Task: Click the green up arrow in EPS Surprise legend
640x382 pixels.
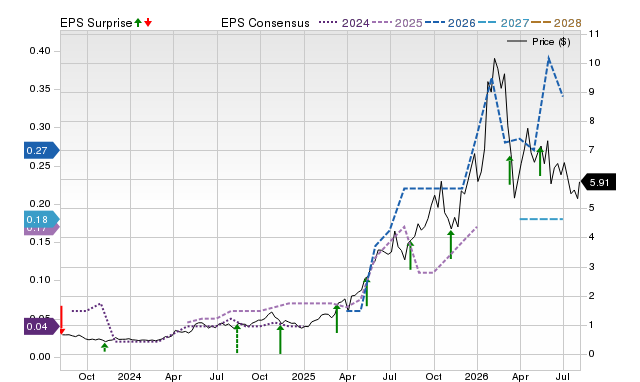Action: click(138, 22)
